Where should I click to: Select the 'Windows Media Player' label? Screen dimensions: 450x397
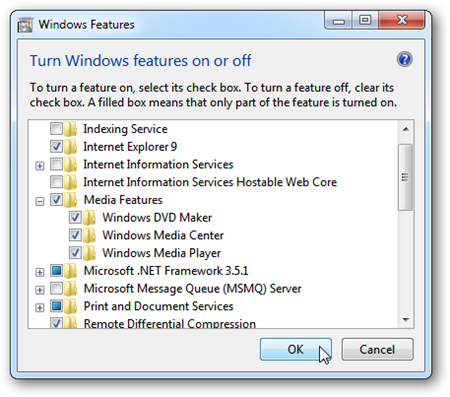click(x=161, y=253)
